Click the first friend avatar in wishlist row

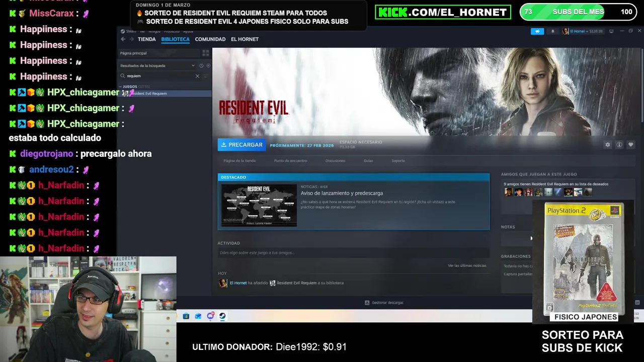pos(508,192)
